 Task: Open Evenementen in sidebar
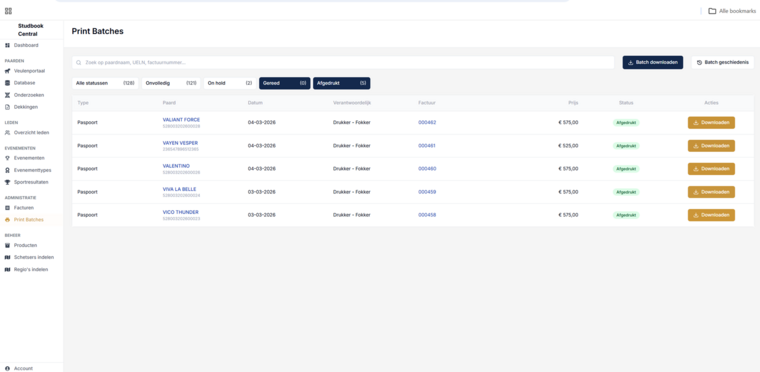point(29,158)
